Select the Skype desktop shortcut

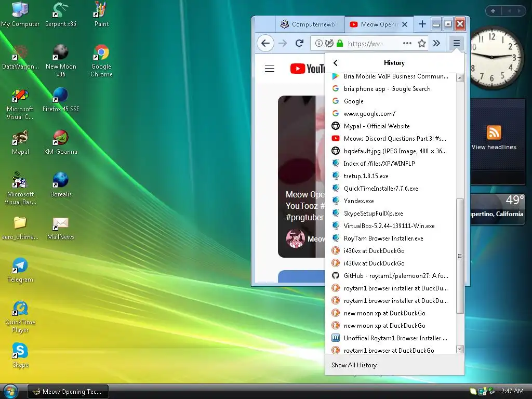tap(20, 355)
